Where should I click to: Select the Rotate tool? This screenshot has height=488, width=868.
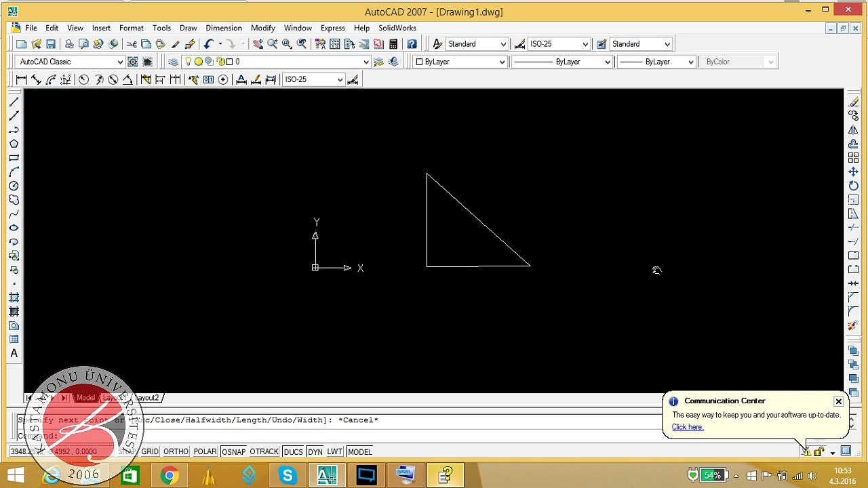coord(853,186)
